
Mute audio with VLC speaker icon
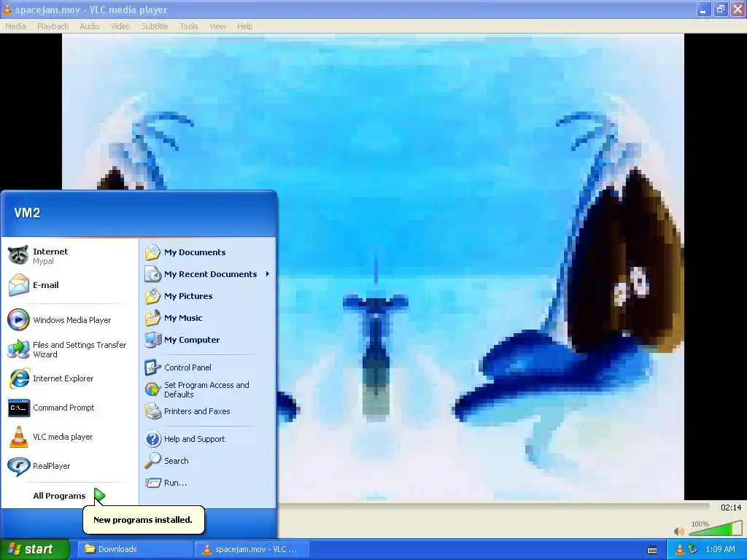tap(679, 531)
